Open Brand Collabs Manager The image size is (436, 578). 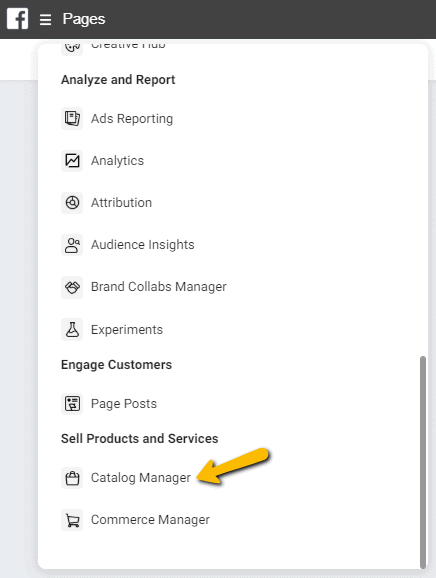pos(158,287)
